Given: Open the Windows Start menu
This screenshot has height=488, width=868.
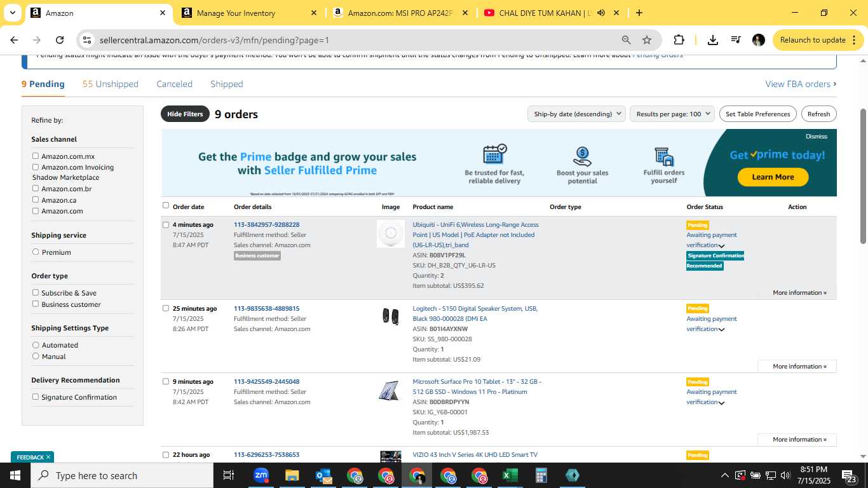Looking at the screenshot, I should [15, 475].
